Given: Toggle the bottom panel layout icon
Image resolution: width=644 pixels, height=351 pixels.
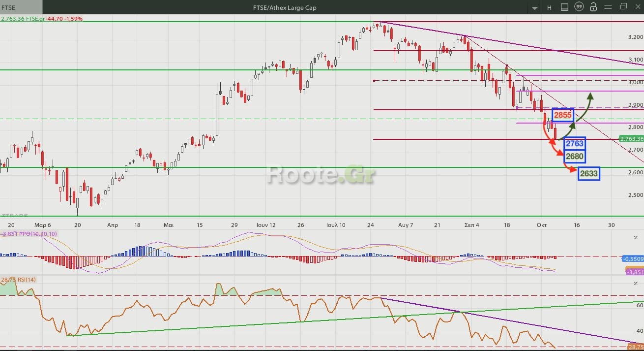Looking at the screenshot, I should coord(564,7).
